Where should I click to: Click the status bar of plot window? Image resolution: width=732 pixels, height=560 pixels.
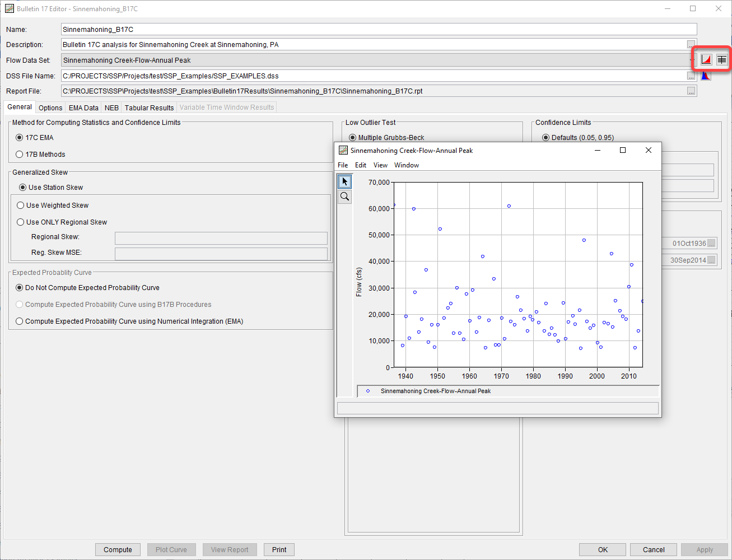[x=498, y=408]
